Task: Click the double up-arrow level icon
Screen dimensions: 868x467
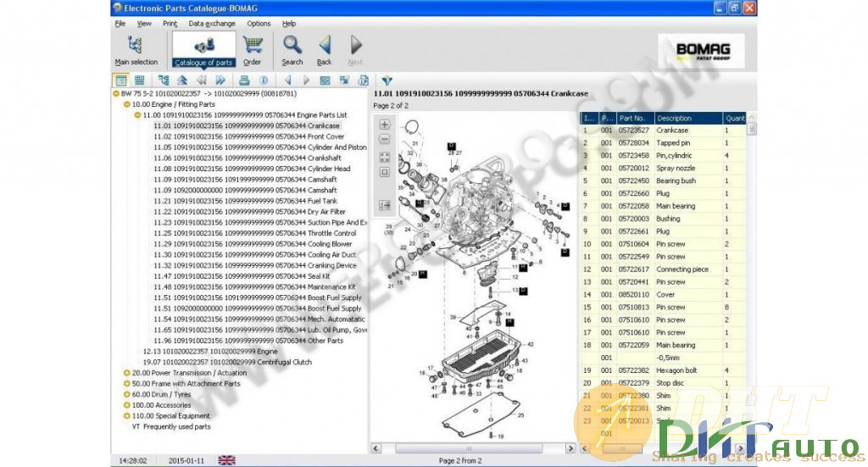Action: coord(182,81)
